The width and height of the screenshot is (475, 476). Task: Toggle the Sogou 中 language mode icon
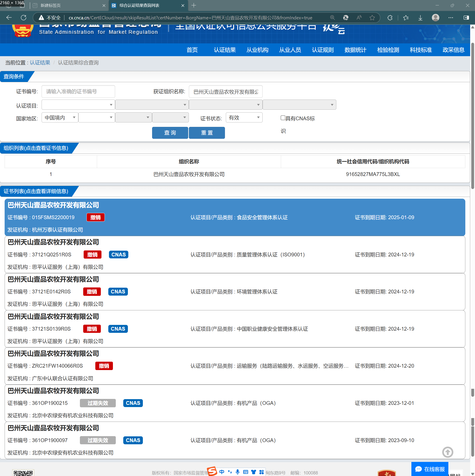(222, 472)
